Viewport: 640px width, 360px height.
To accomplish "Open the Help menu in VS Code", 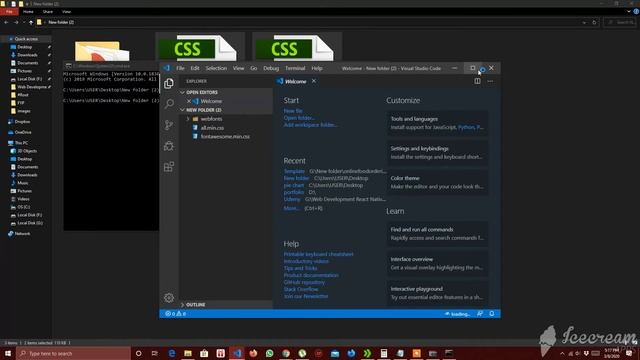I will pyautogui.click(x=317, y=68).
